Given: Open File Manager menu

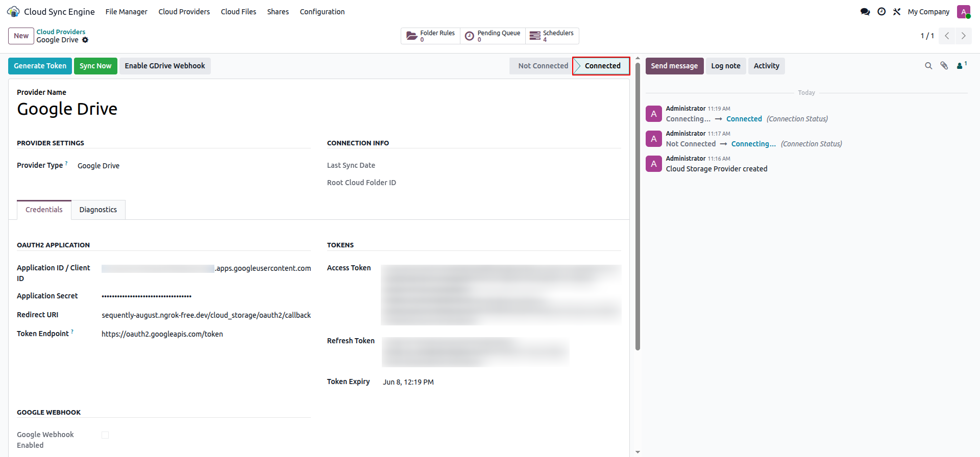Looking at the screenshot, I should click(126, 11).
